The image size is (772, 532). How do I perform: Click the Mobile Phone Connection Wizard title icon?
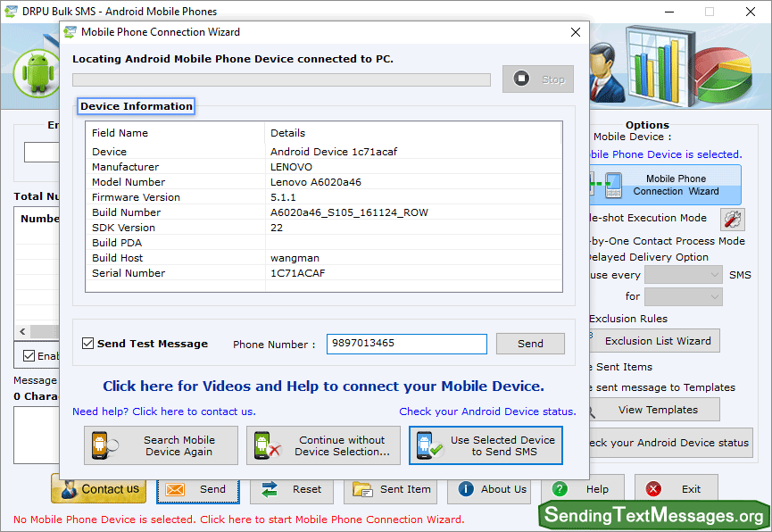coord(70,32)
